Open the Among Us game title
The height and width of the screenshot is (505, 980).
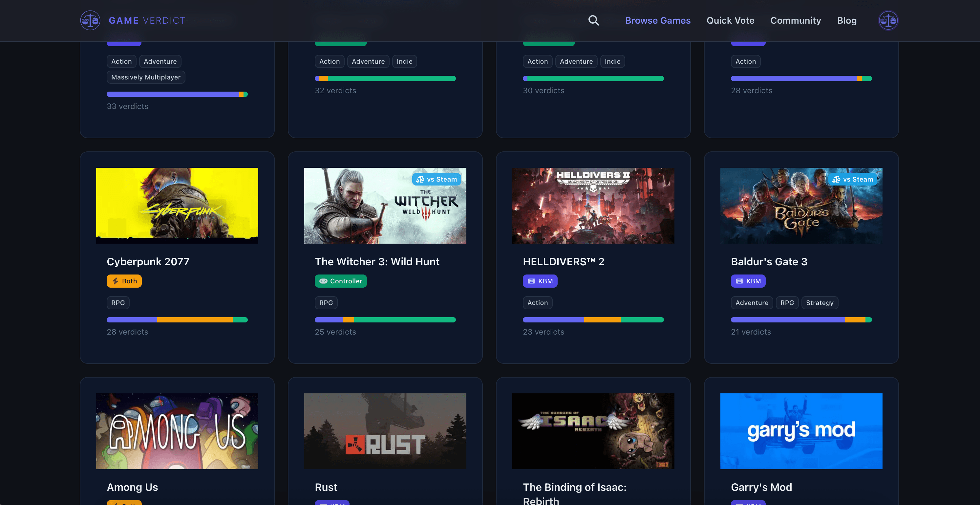(132, 487)
